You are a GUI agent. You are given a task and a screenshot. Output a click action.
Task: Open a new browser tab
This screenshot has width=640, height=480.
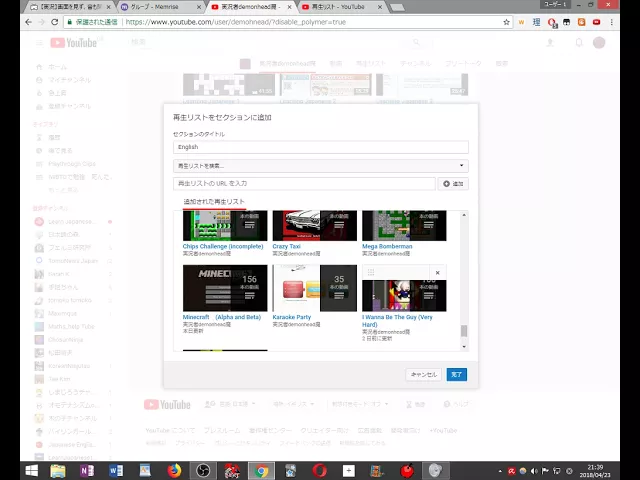(397, 7)
